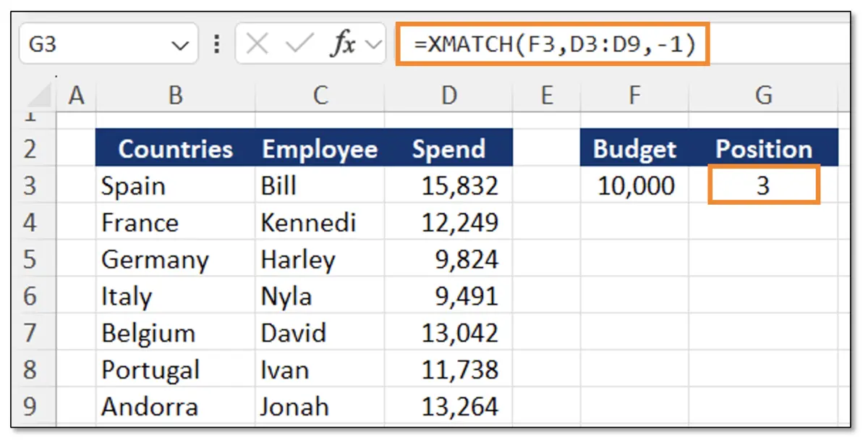Select column C header

[x=320, y=95]
